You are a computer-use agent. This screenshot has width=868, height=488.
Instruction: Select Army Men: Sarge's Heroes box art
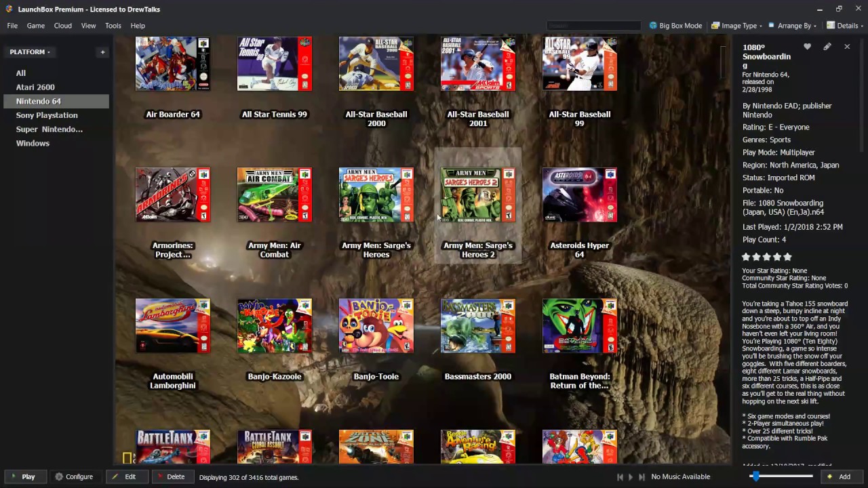(376, 195)
